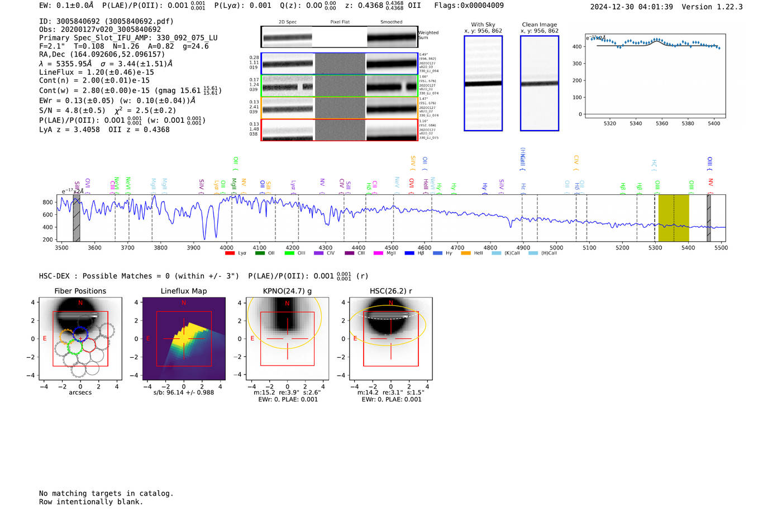The width and height of the screenshot is (782, 532).
Task: Open the Lineflux Map thumbnail
Action: 184,338
